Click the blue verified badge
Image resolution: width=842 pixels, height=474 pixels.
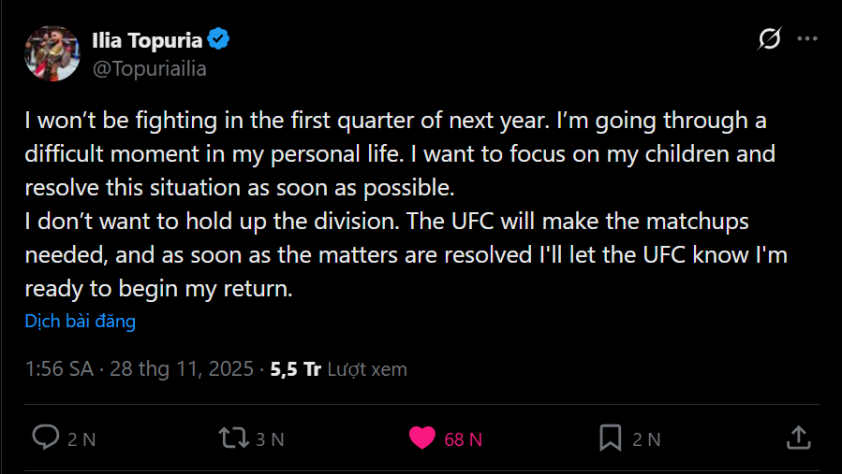click(x=219, y=40)
